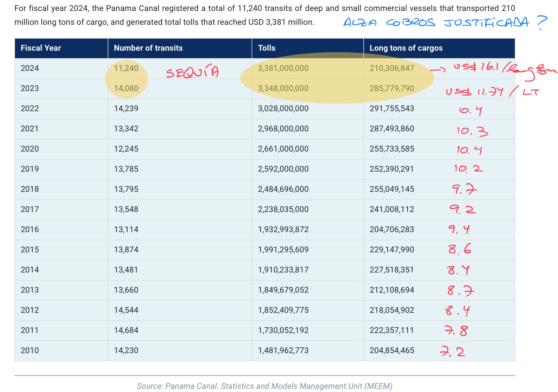Click the 2024 tolls cell 3,381,000,000

(283, 68)
